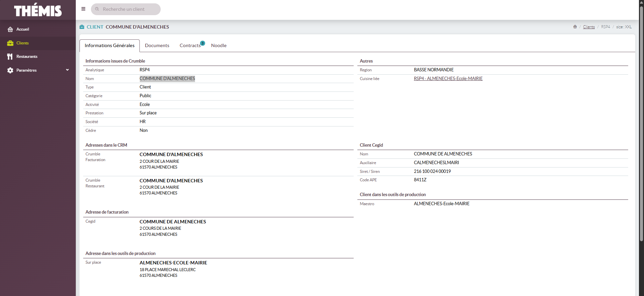
Task: Open the Clients menu item
Action: coord(38,43)
